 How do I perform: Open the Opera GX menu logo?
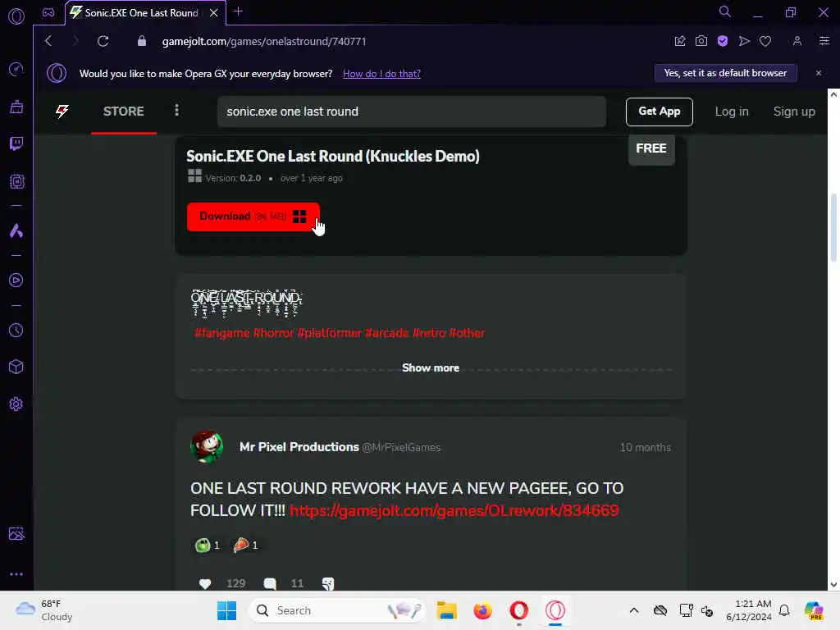[16, 16]
